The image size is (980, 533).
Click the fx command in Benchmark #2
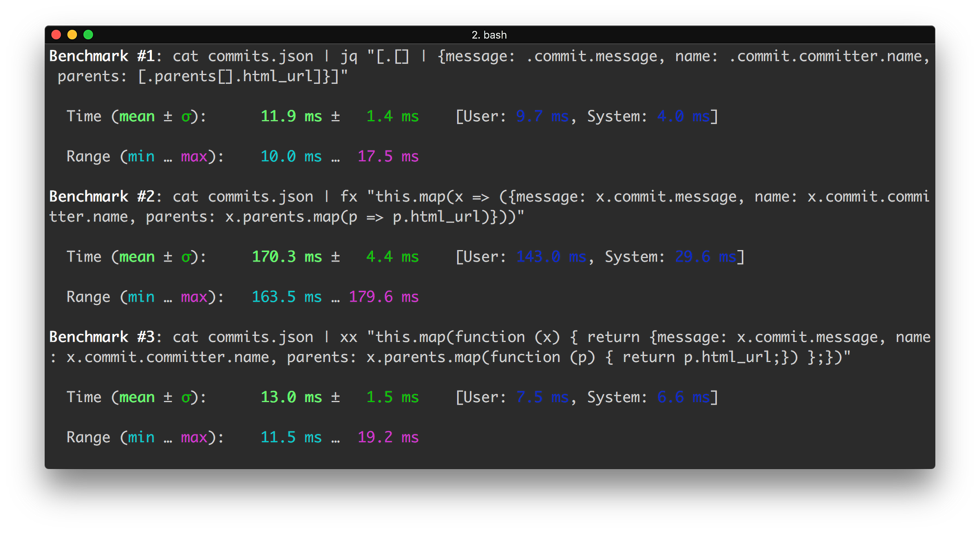coord(349,196)
